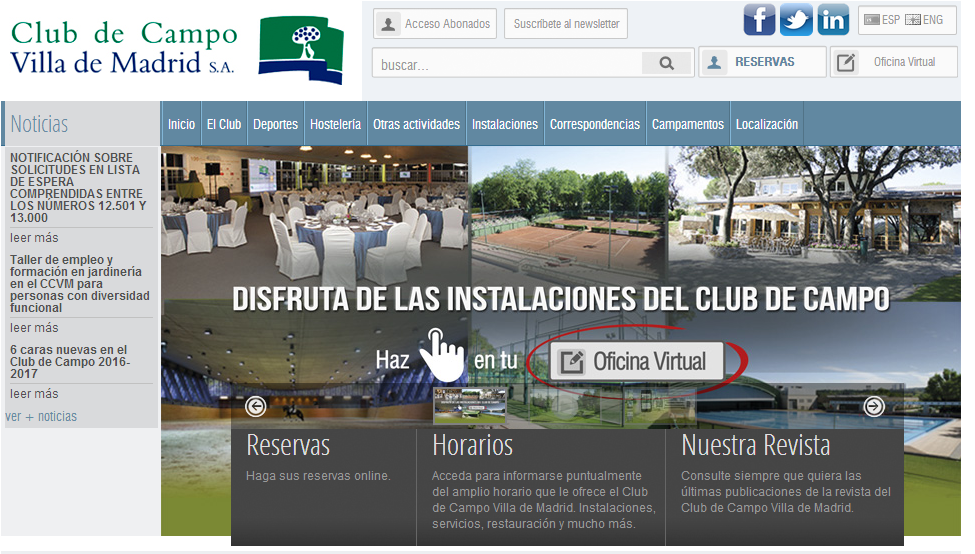
Task: Click the Acceso Abonados user icon
Action: [x=388, y=24]
